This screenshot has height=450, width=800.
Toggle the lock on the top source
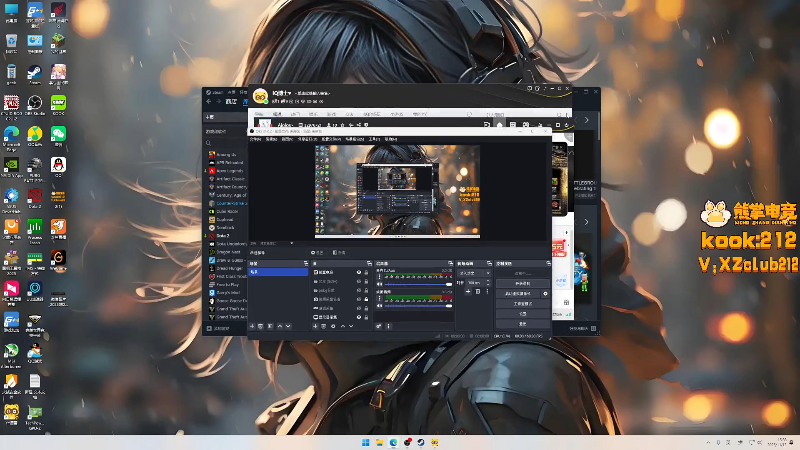(366, 272)
